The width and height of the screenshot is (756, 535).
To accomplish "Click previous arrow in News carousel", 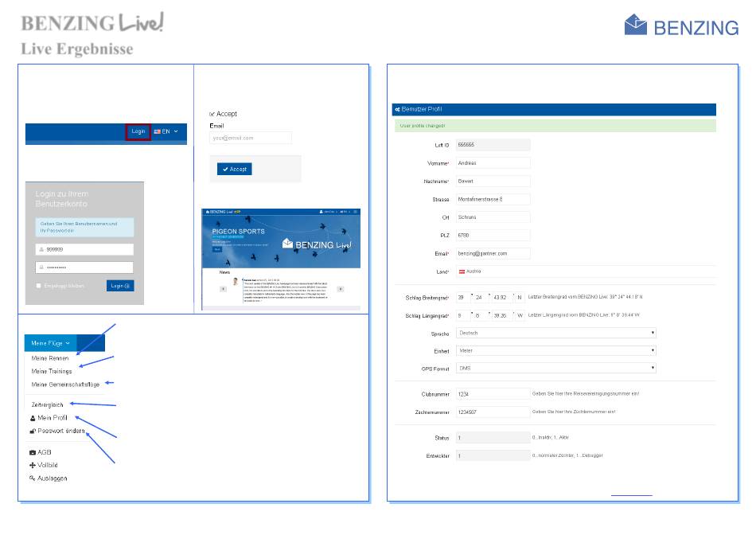I will [224, 290].
